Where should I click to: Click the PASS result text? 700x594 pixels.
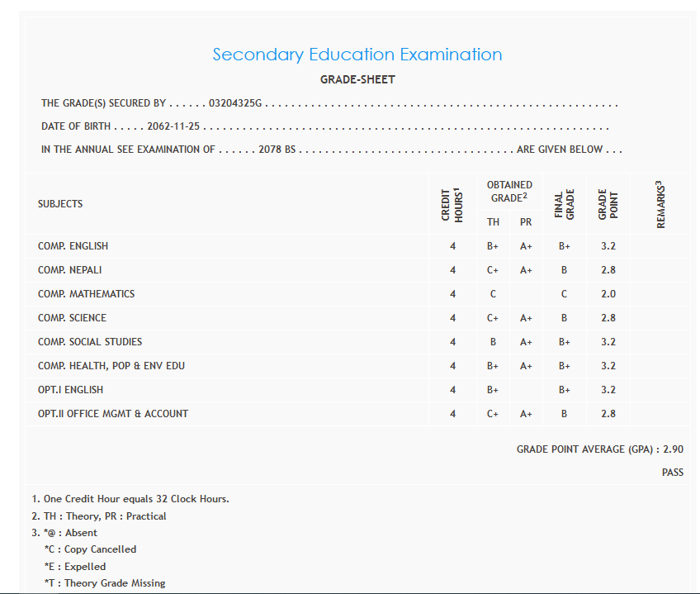[672, 473]
